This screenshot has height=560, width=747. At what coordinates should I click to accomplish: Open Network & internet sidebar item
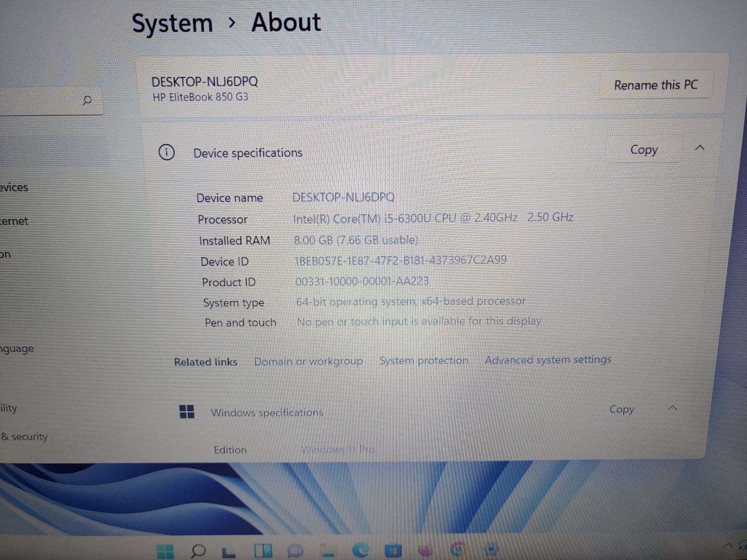[x=14, y=221]
